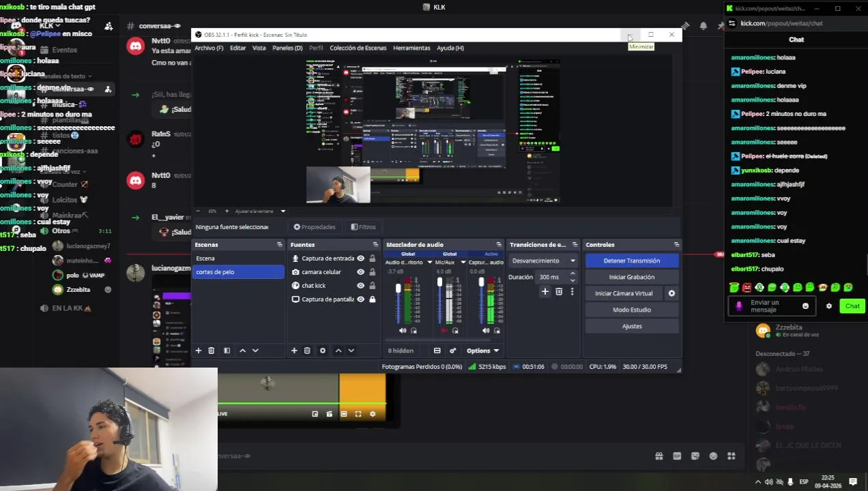Open Vista menu in OBS

pos(259,48)
